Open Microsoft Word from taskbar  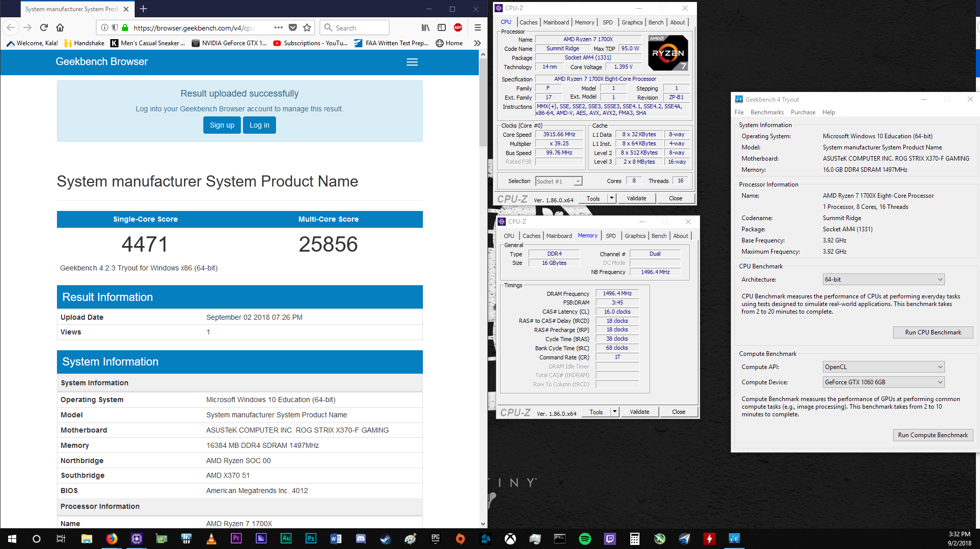[335, 539]
